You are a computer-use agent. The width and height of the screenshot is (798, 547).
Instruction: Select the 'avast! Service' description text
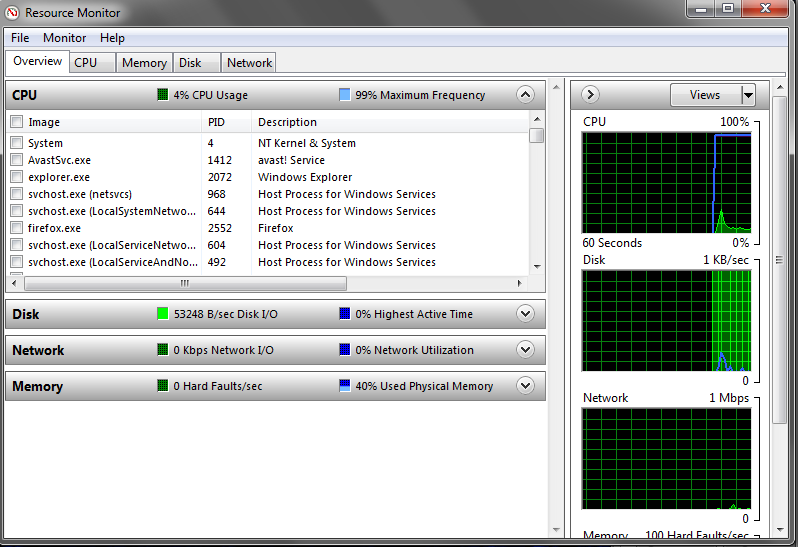(x=291, y=160)
